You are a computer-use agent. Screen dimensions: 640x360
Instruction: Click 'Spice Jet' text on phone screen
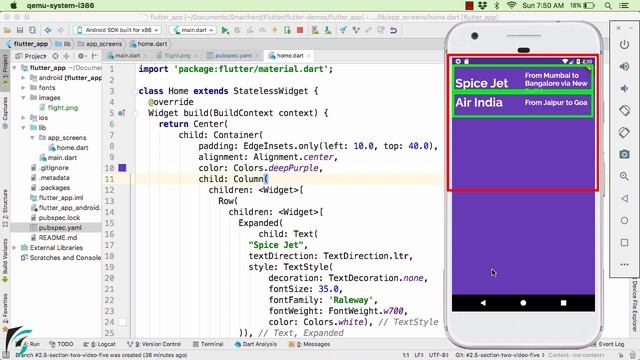tap(482, 83)
